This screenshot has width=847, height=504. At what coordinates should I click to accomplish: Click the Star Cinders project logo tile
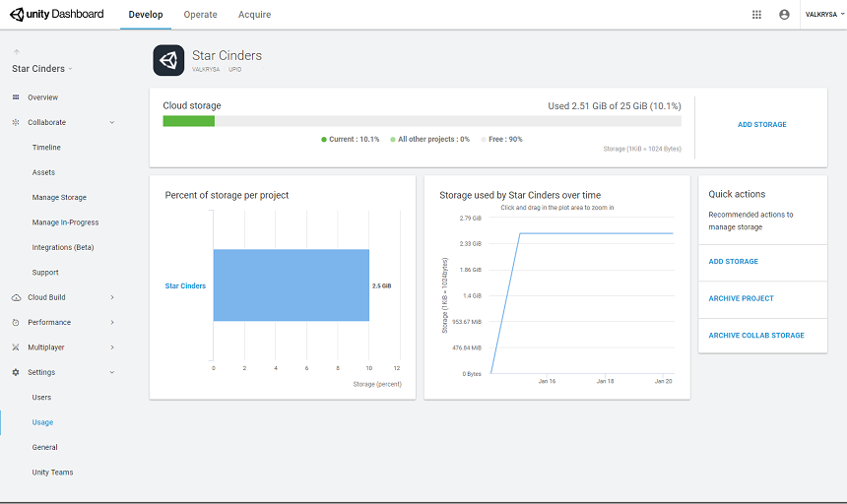tap(168, 60)
